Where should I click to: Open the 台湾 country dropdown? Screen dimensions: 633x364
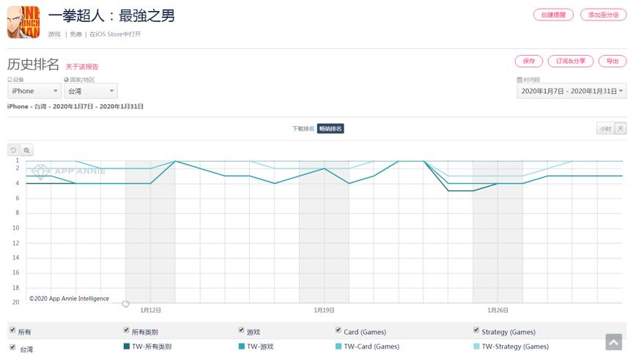tap(91, 92)
